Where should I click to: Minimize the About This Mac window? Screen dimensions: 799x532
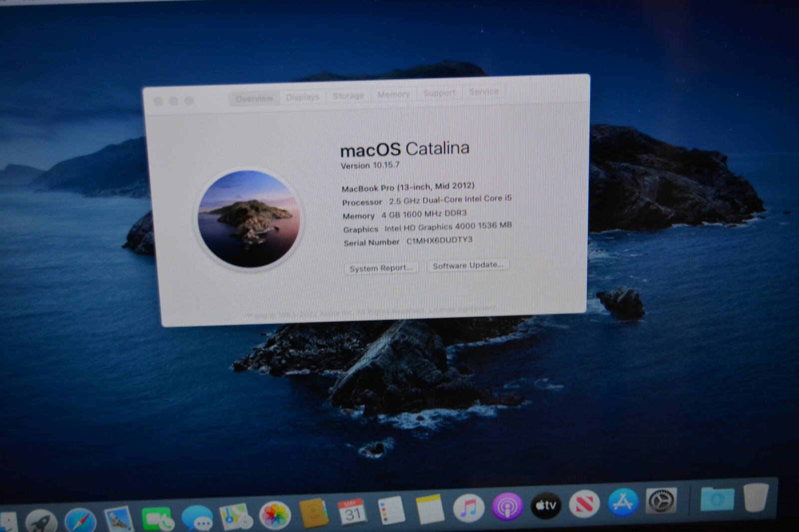pos(174,101)
